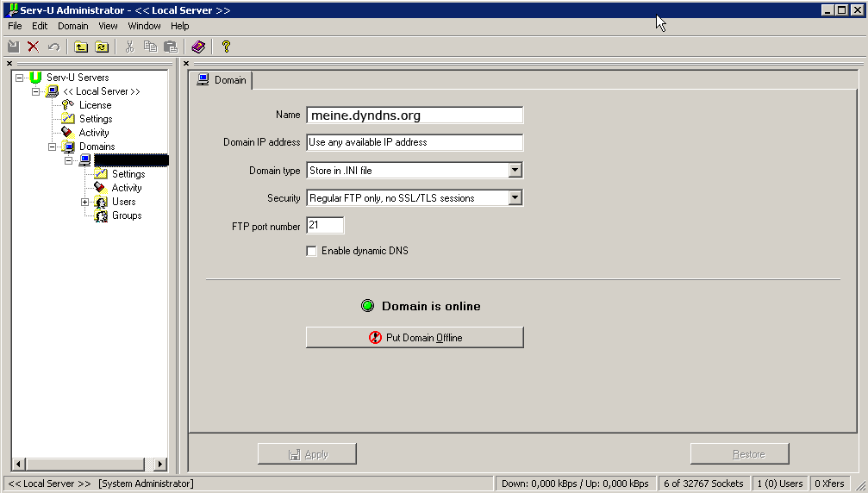This screenshot has height=493, width=868.
Task: Select the Domain tab
Action: pyautogui.click(x=222, y=80)
